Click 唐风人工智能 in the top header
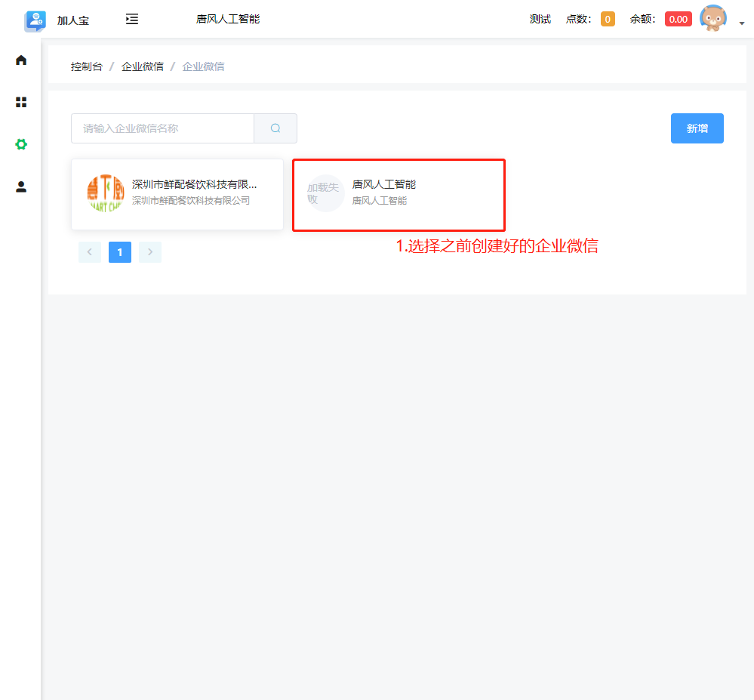754x700 pixels. (x=228, y=19)
